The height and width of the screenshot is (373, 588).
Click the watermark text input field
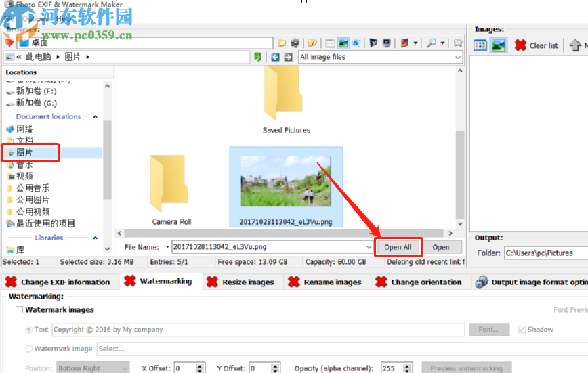click(258, 330)
